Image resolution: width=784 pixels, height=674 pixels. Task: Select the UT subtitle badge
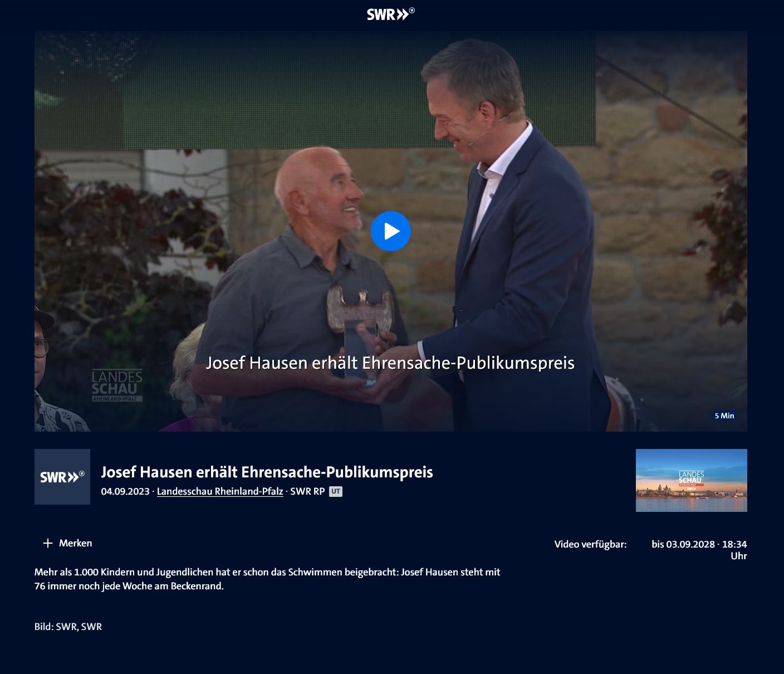point(335,491)
